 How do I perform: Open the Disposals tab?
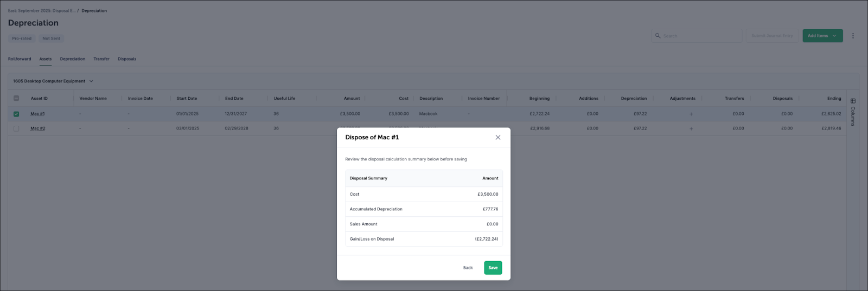point(127,59)
